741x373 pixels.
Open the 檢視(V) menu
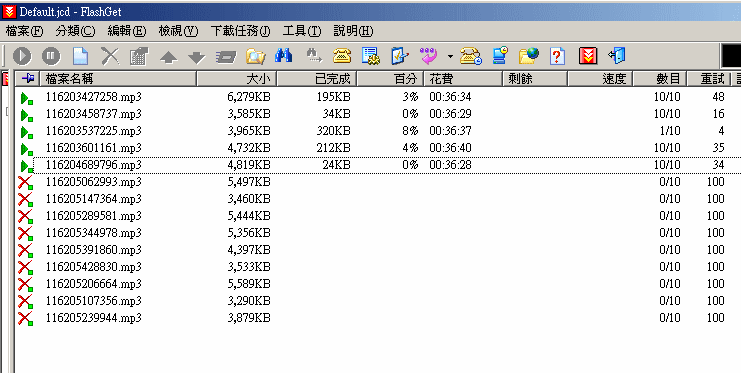tap(178, 31)
